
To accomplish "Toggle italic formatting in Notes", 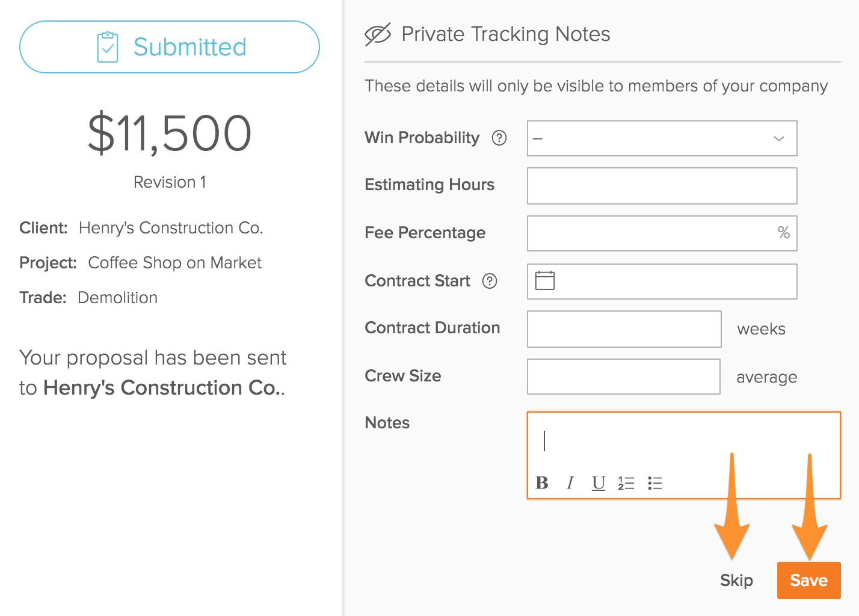I will pyautogui.click(x=570, y=483).
